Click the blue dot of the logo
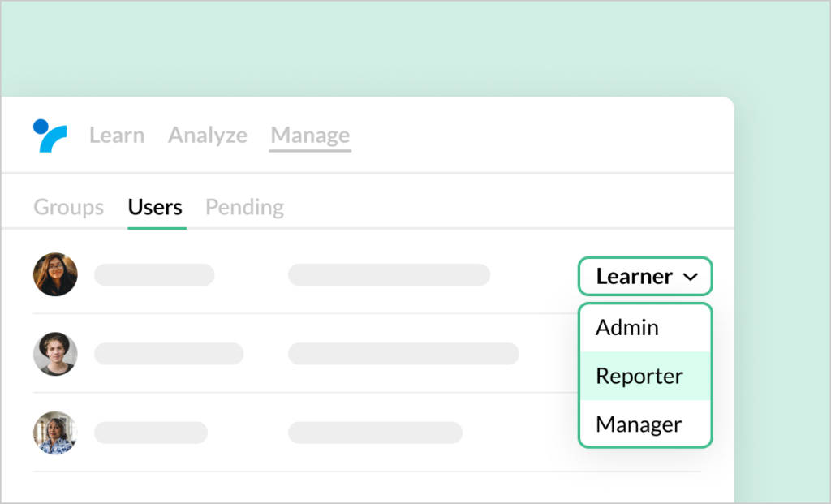This screenshot has width=831, height=504. point(41,127)
